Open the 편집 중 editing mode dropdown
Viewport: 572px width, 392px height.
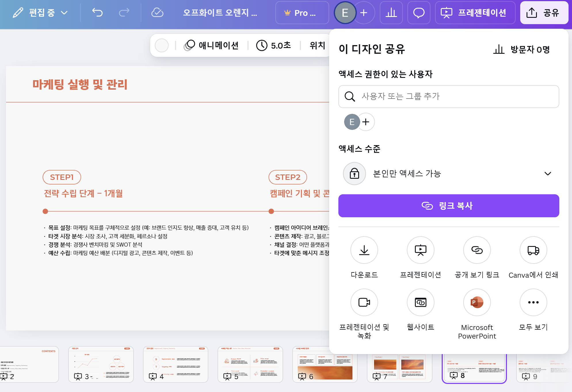click(x=40, y=13)
